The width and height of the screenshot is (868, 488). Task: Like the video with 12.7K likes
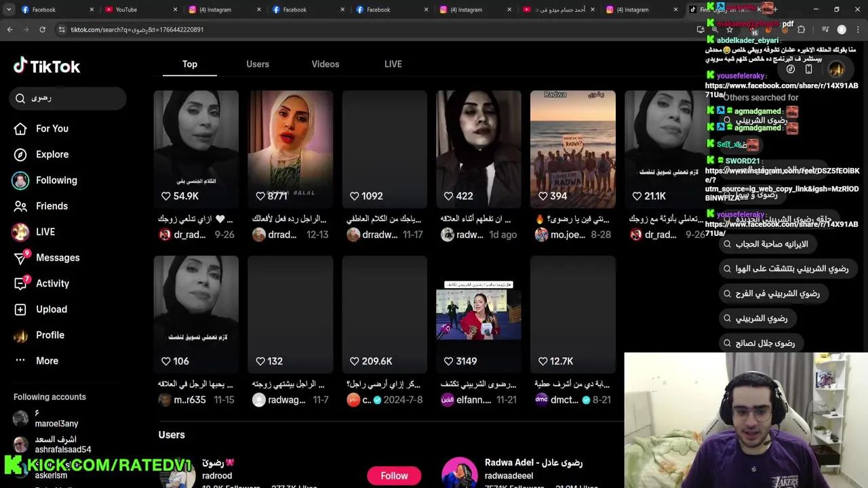click(542, 361)
